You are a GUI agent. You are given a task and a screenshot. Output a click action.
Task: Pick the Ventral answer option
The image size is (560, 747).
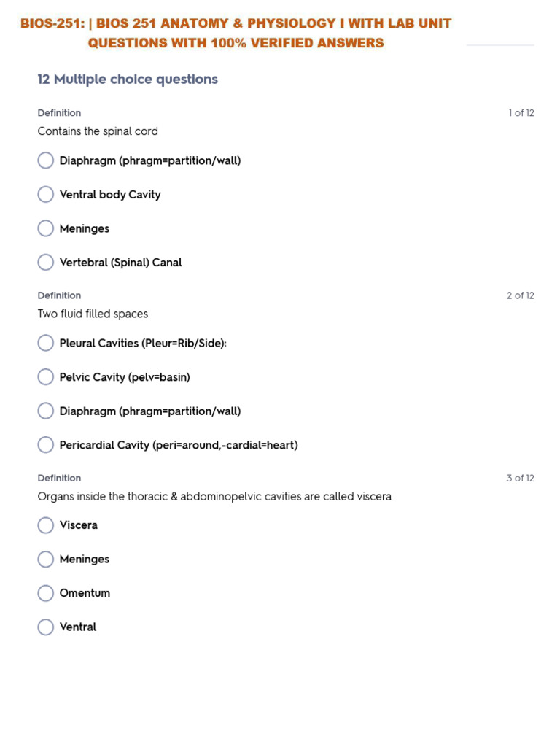coord(46,627)
